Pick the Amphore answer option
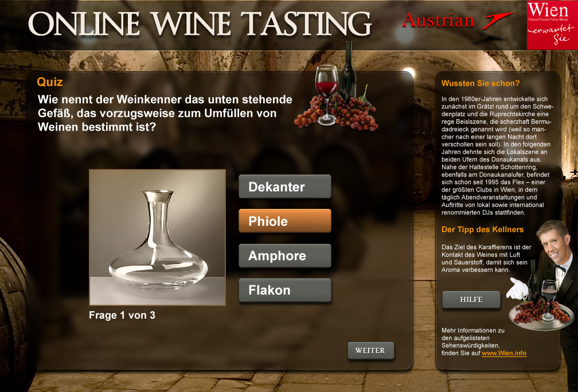The width and height of the screenshot is (578, 392). click(x=285, y=256)
